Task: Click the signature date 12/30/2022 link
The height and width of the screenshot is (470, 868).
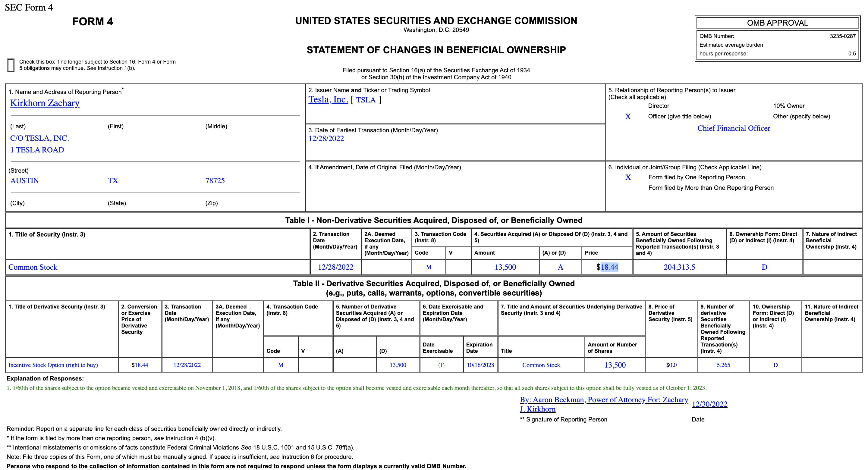Action: pos(710,404)
